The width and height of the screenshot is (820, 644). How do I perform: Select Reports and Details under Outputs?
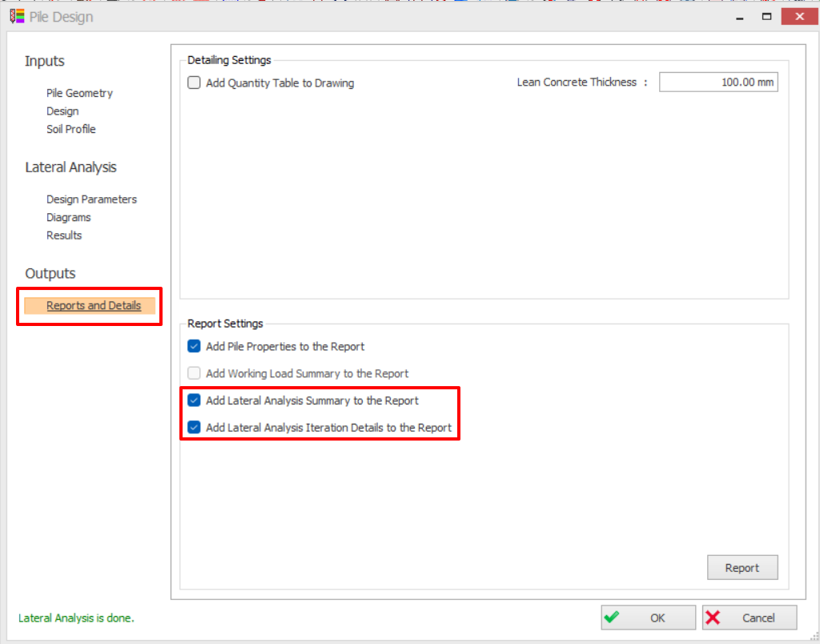pyautogui.click(x=93, y=305)
